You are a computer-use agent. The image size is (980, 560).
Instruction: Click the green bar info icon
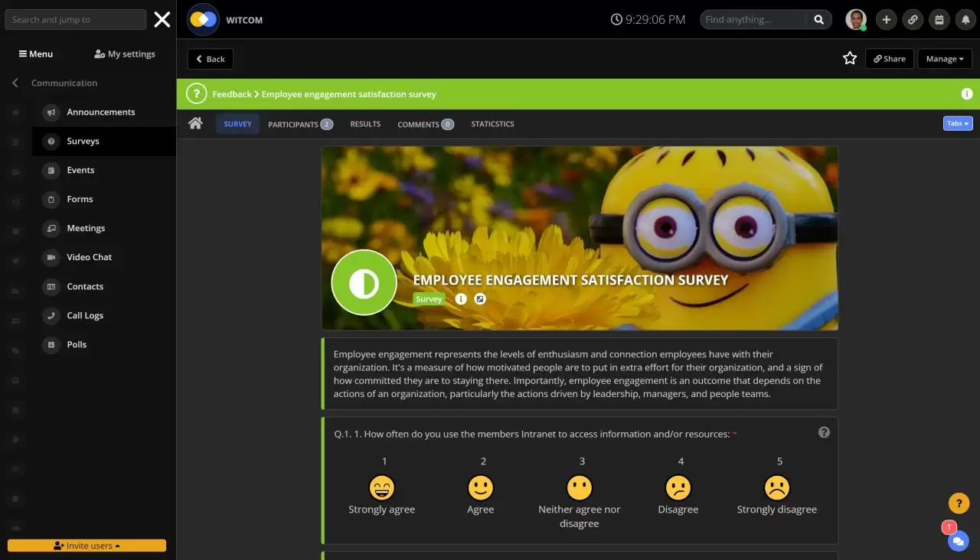click(x=966, y=94)
